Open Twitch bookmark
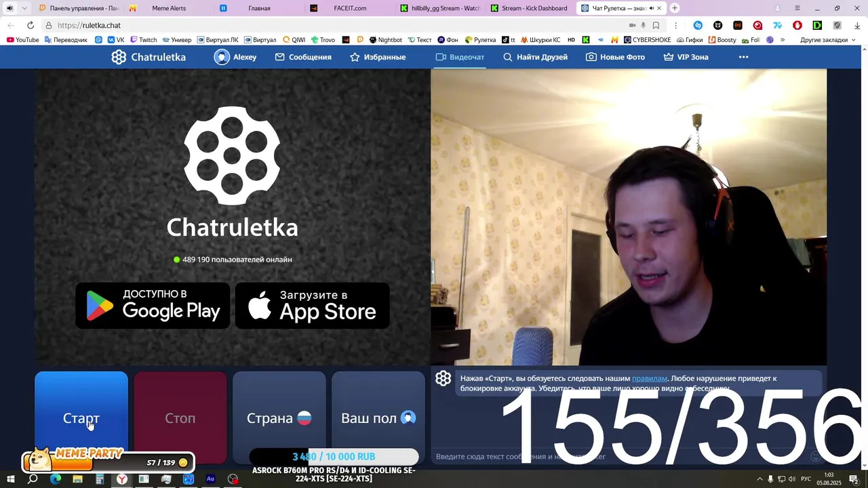 (x=143, y=40)
